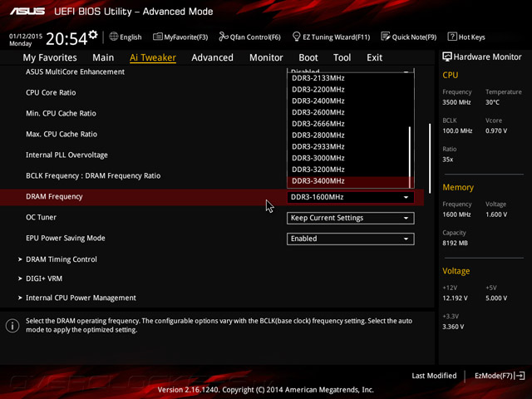Click the 01/12/2015 date
The height and width of the screenshot is (399, 532).
26,36
